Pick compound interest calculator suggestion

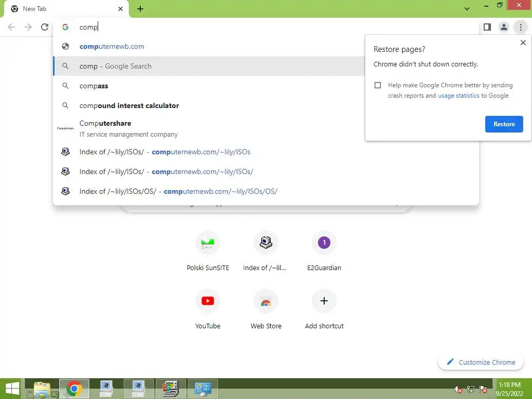click(x=209, y=105)
